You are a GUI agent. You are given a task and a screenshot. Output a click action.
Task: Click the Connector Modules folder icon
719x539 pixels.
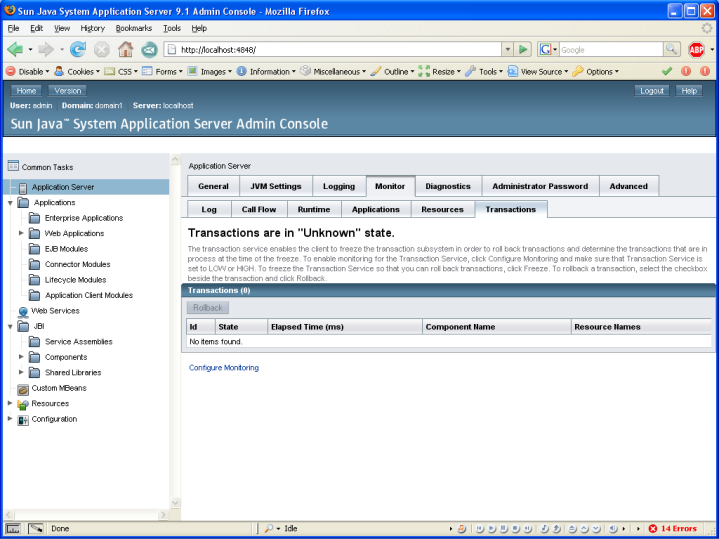click(x=34, y=265)
